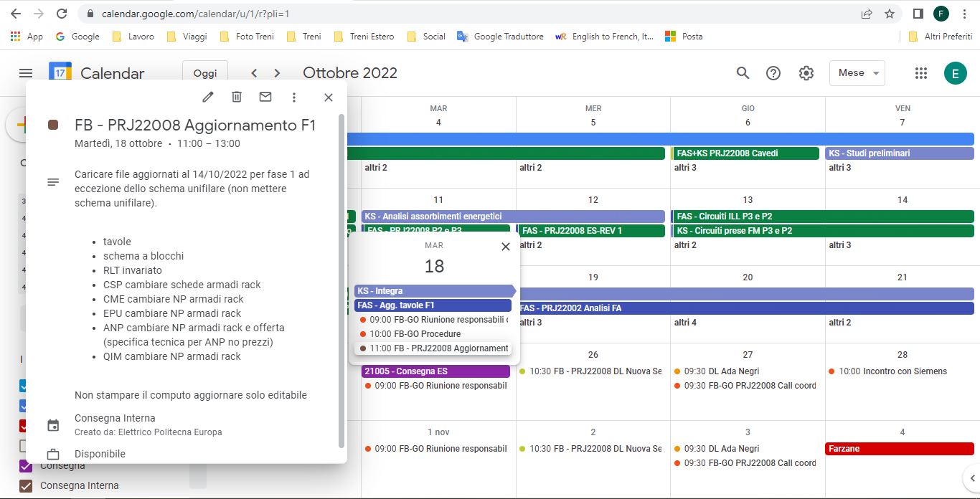Close the day 18 popup
Screen dimensions: 980x499
click(506, 247)
